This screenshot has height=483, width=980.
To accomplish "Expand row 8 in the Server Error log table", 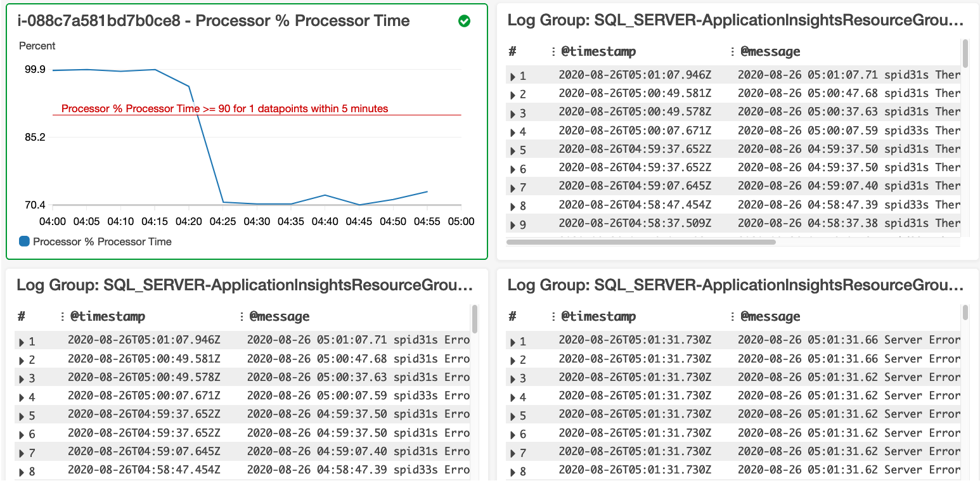I will [513, 472].
